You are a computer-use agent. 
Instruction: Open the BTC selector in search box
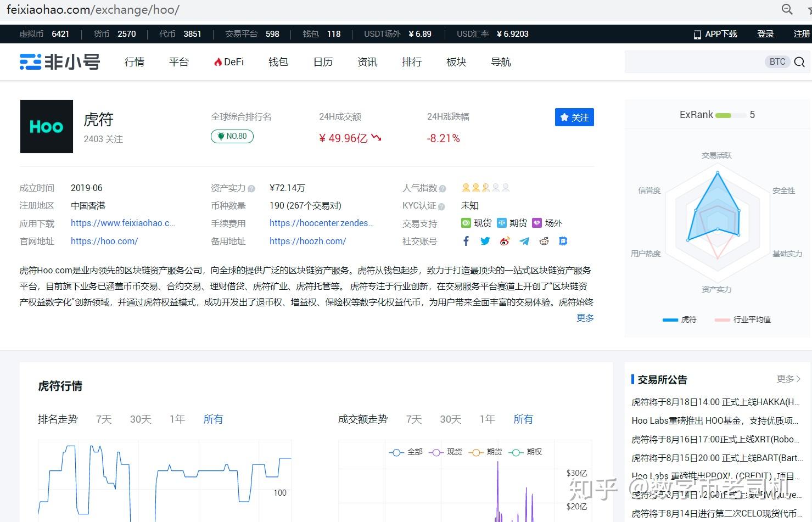(x=777, y=62)
